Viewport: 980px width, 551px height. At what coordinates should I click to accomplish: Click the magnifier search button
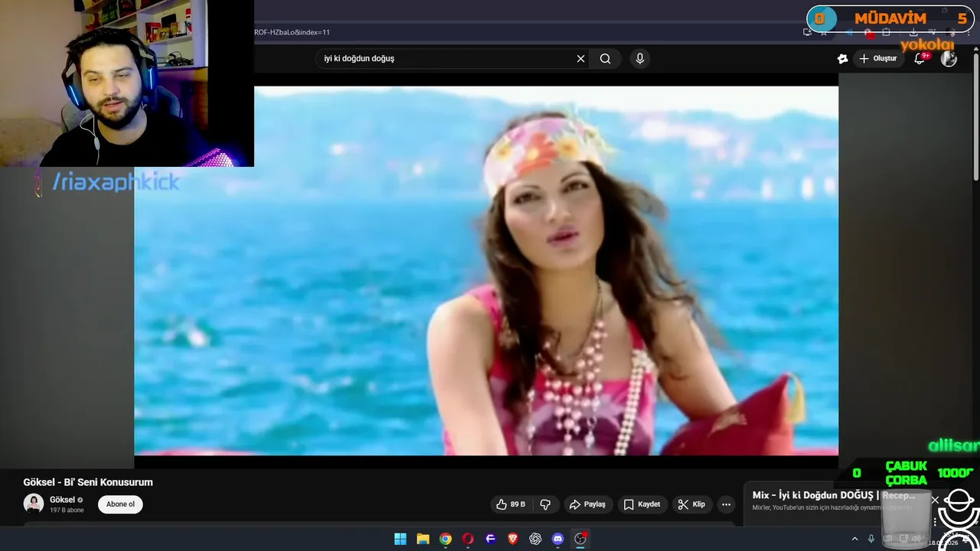[606, 59]
